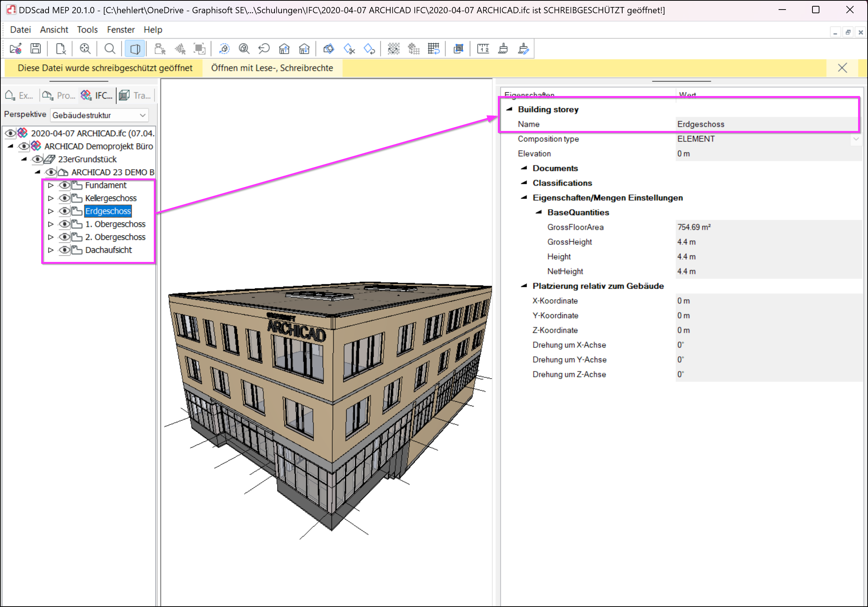Switch to the IFC... panel tab

tap(97, 96)
